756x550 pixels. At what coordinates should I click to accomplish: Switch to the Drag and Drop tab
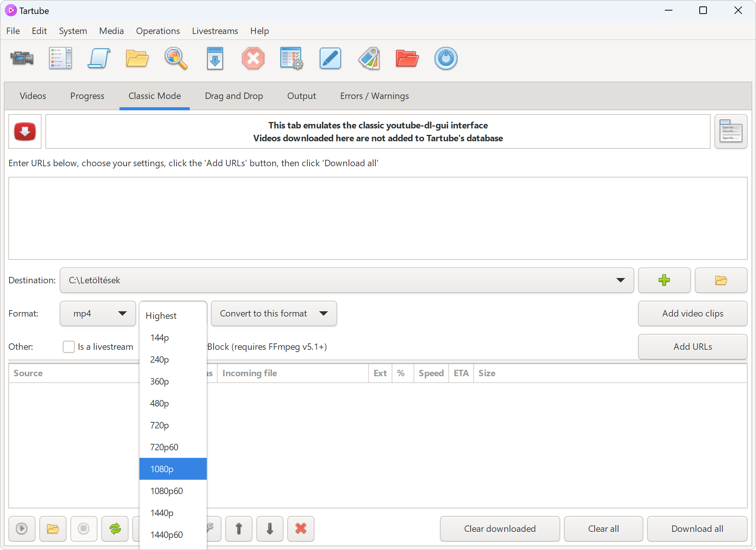click(x=234, y=96)
